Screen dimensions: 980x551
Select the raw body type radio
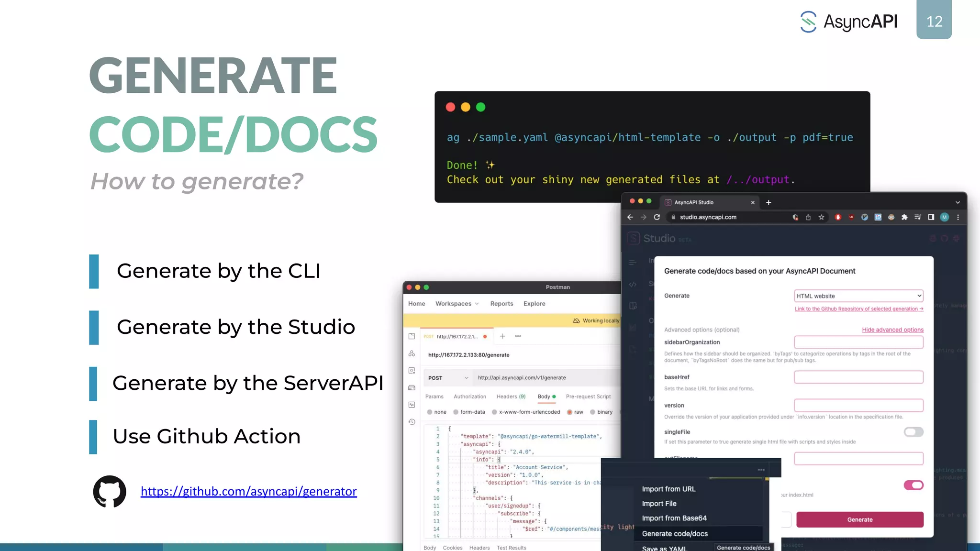(569, 412)
